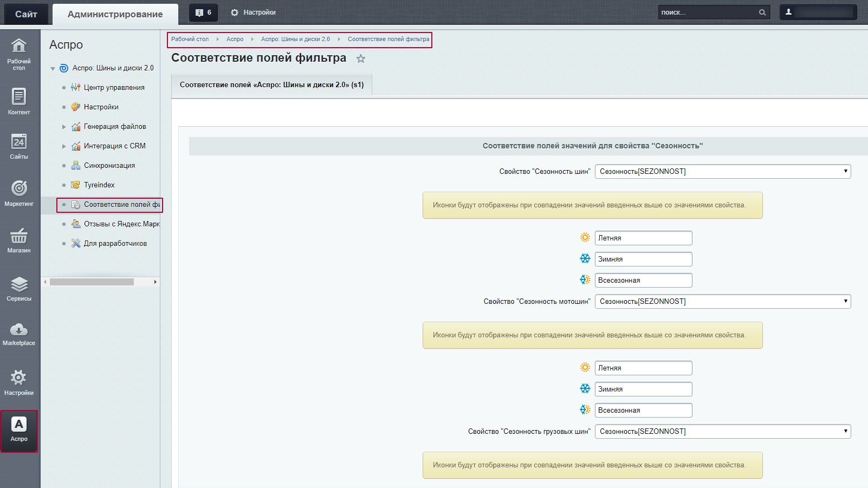Switch to the Сайт tab
Image resolution: width=868 pixels, height=488 pixels.
26,14
